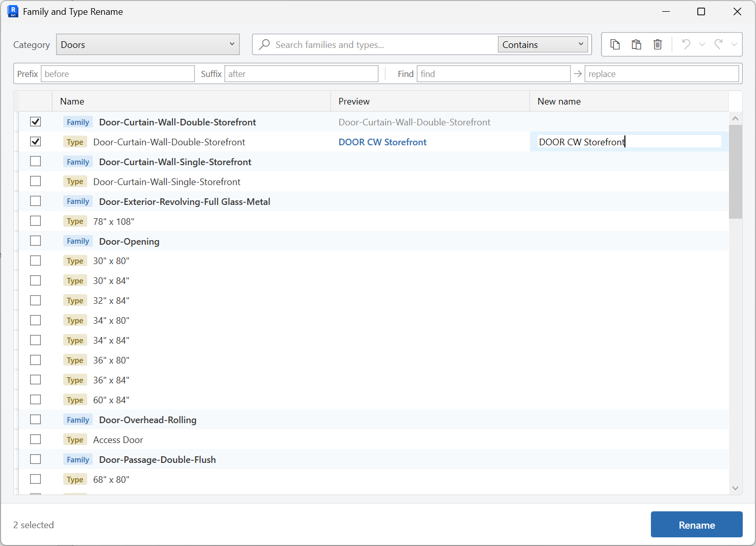Image resolution: width=756 pixels, height=546 pixels.
Task: Click the 32" x 84" type name
Action: tap(111, 301)
